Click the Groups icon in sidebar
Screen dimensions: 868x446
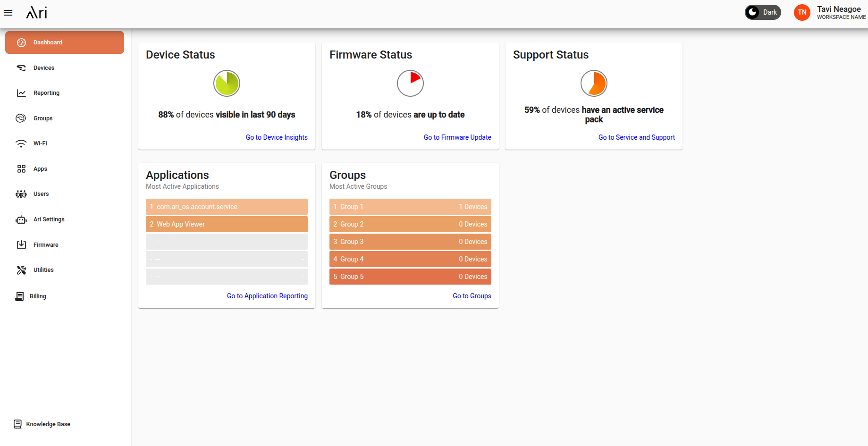coord(21,118)
